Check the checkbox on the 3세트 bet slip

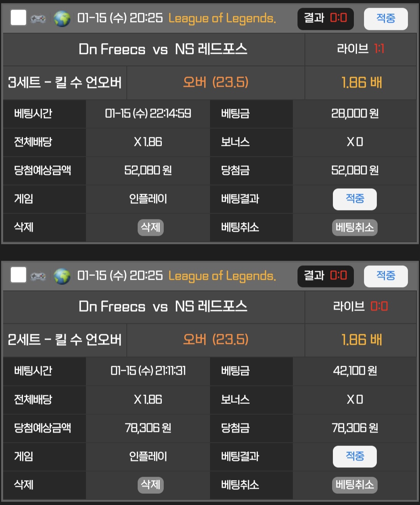coord(18,18)
